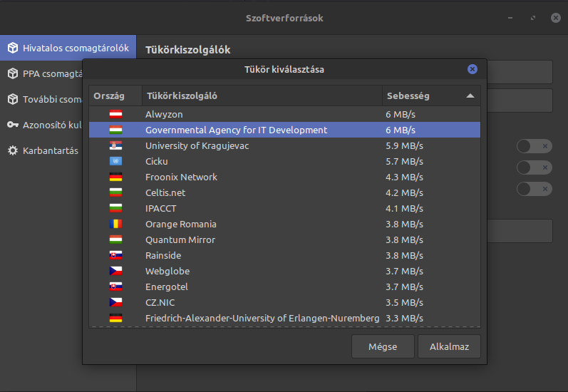The height and width of the screenshot is (392, 568).
Task: Select the Rainside mirror
Action: [x=285, y=255]
